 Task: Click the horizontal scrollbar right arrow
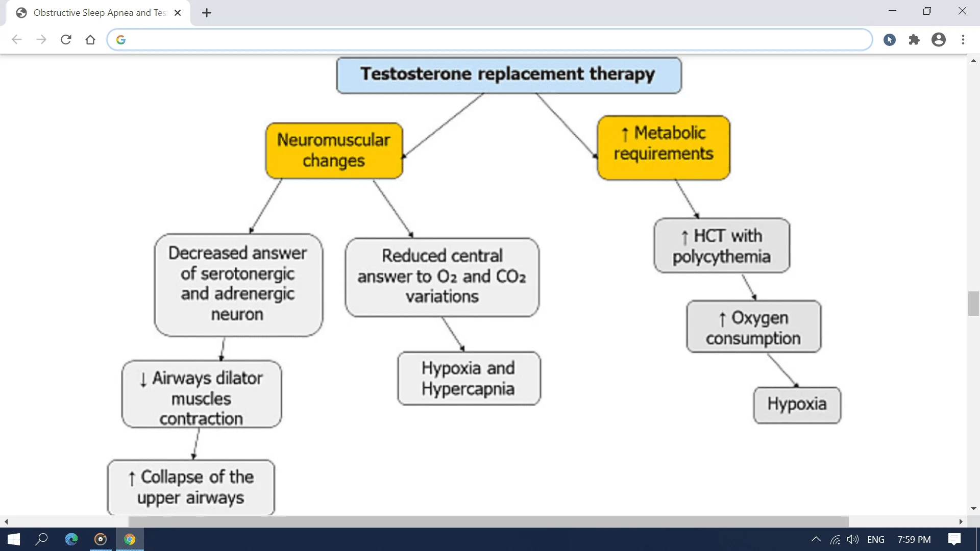coord(961,521)
